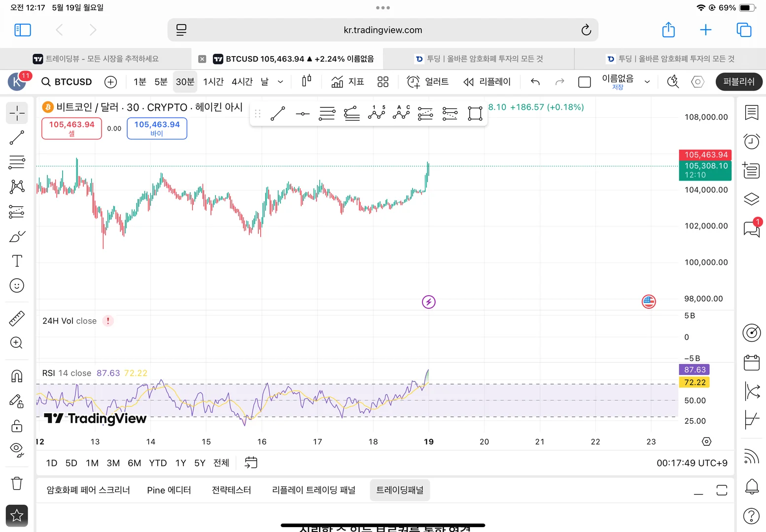The image size is (766, 532).
Task: Select the 4시간 interval
Action: [x=242, y=82]
